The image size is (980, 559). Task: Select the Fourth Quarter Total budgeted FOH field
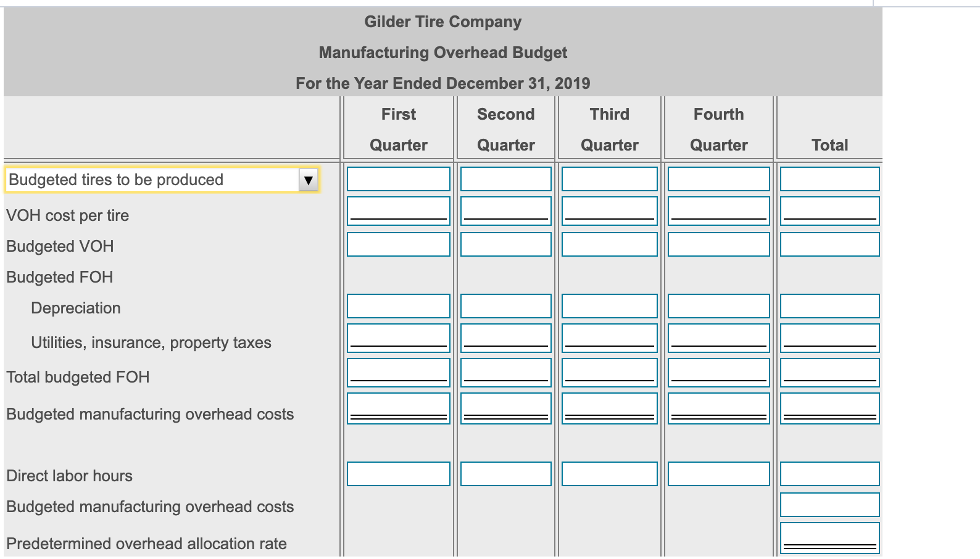point(718,371)
